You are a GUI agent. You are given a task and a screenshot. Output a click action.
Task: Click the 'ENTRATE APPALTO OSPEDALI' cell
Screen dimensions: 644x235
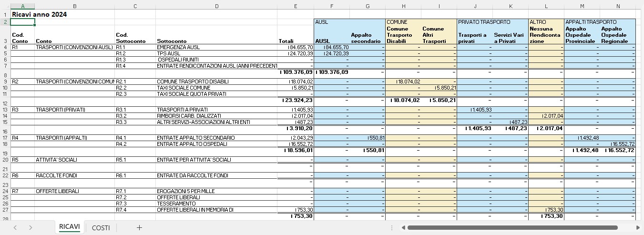(216, 144)
